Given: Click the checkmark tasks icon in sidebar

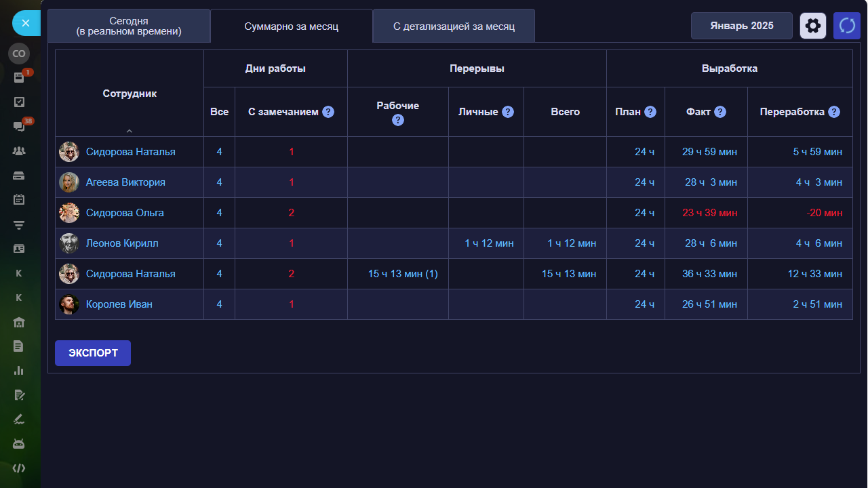Looking at the screenshot, I should coord(19,102).
